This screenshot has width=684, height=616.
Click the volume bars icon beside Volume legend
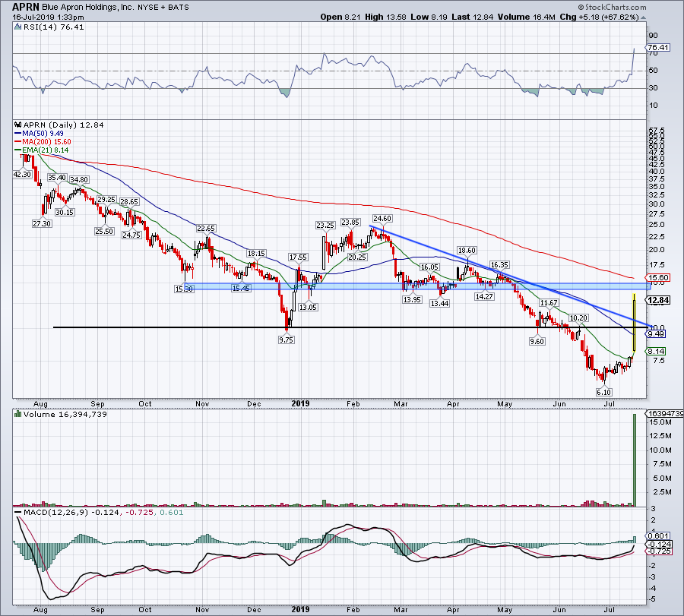click(18, 414)
